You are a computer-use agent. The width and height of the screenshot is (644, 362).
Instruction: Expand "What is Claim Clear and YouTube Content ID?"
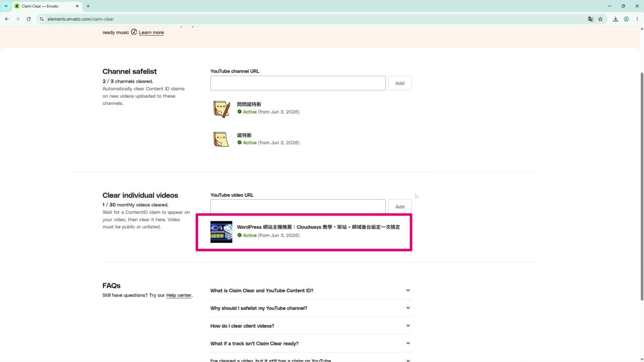(311, 291)
